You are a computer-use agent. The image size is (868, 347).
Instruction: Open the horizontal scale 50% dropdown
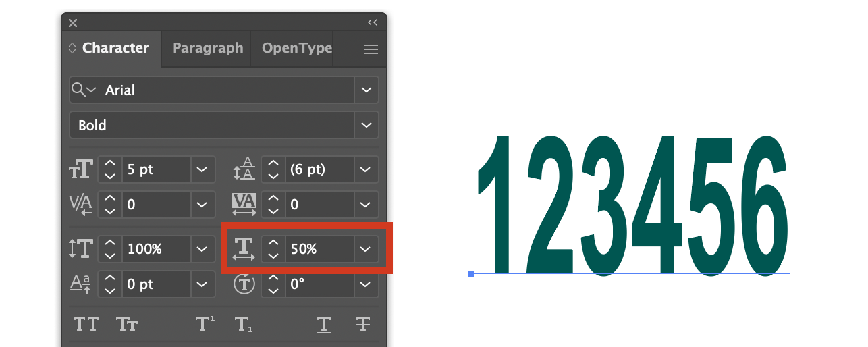(367, 249)
